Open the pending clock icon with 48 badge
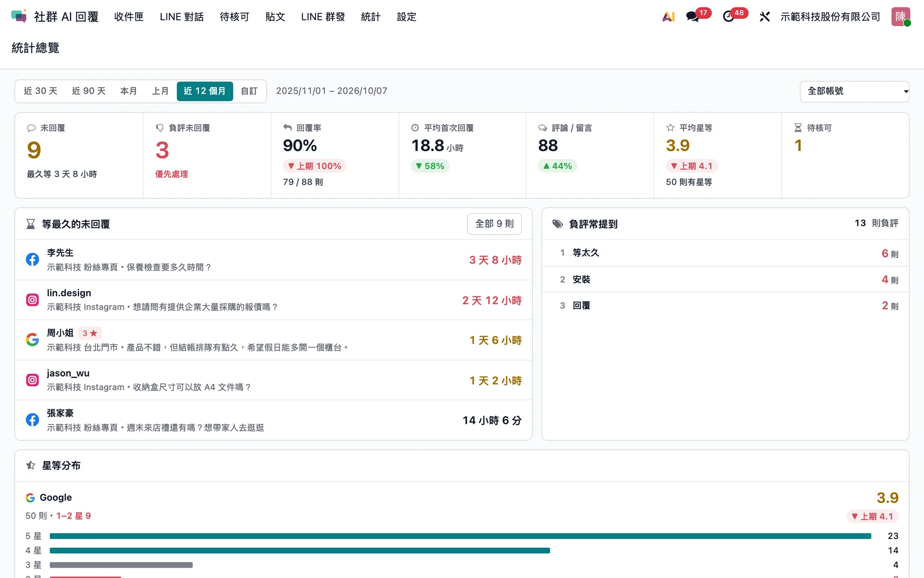 [x=728, y=17]
